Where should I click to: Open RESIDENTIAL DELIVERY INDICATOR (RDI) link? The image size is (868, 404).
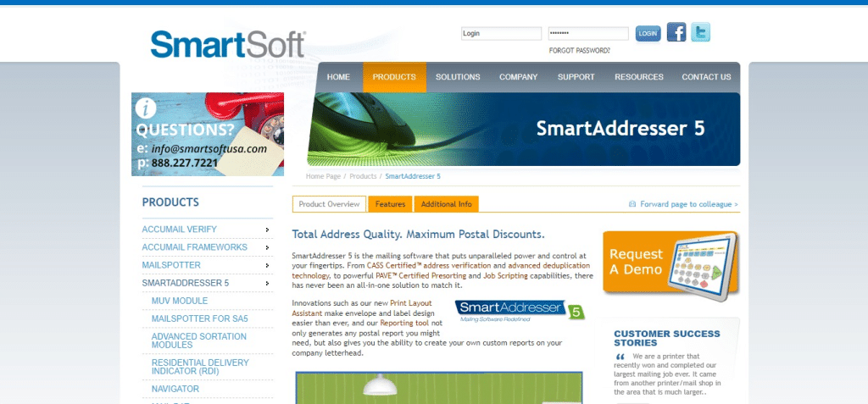[200, 367]
